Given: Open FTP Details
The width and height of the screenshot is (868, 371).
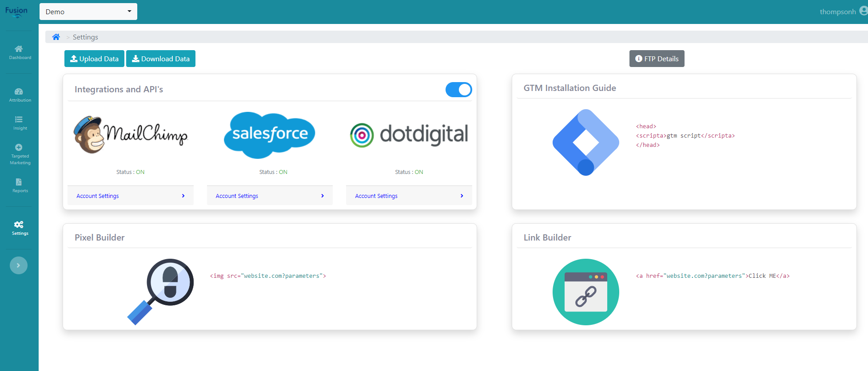Looking at the screenshot, I should point(657,59).
